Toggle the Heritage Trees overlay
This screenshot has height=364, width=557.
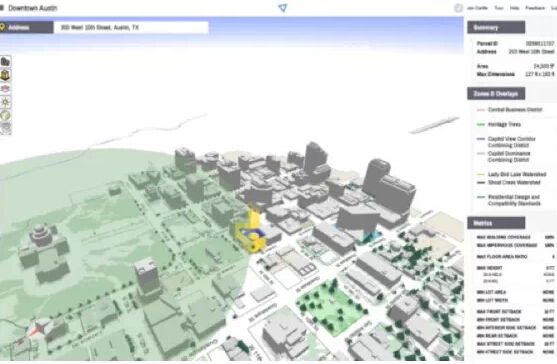504,124
